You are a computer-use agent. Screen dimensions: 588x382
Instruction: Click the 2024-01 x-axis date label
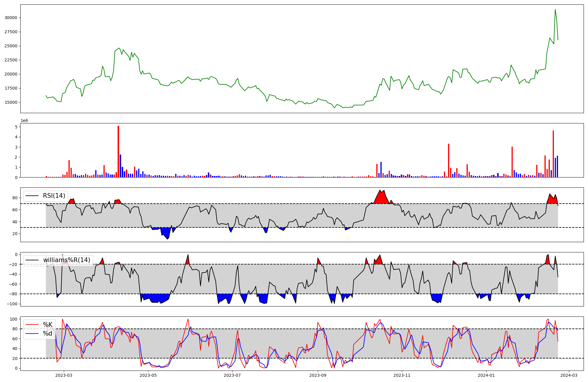point(486,375)
